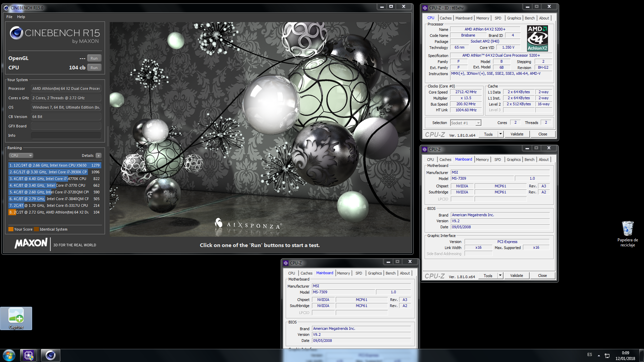
Task: Open SPD tab in top CPU-Z
Action: (x=498, y=18)
